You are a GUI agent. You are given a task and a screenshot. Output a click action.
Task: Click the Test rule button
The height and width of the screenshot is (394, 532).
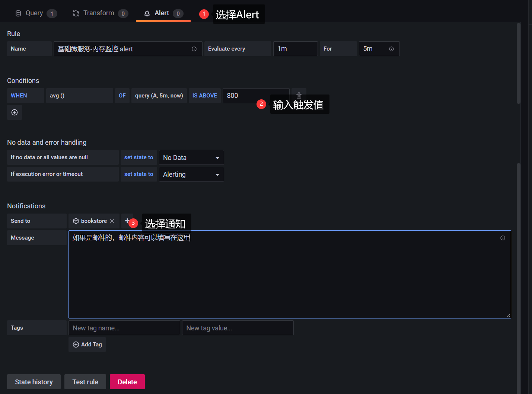[85, 382]
